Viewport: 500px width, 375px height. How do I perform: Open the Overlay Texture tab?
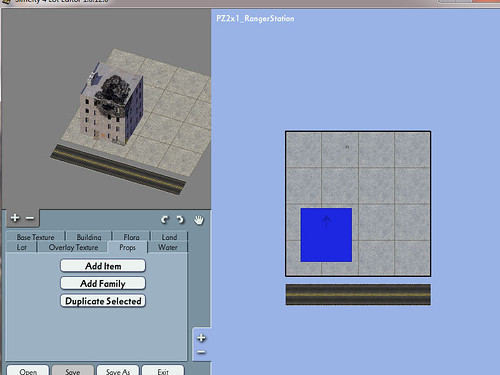click(x=73, y=247)
